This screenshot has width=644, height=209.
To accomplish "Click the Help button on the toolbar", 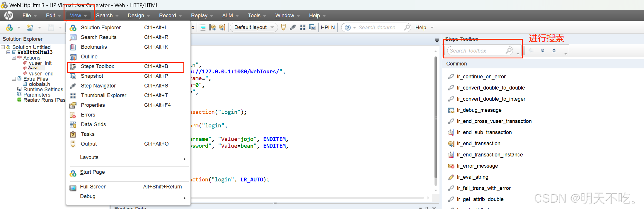I will tap(421, 28).
